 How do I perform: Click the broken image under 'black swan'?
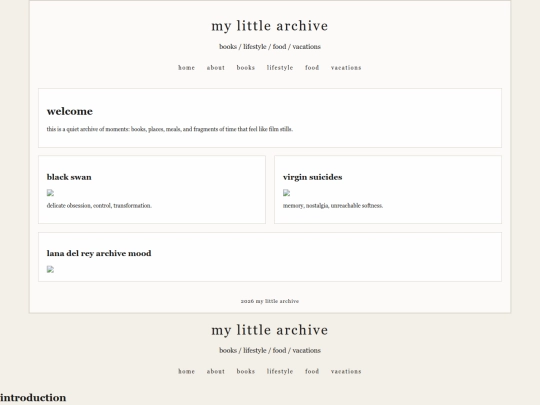point(50,193)
